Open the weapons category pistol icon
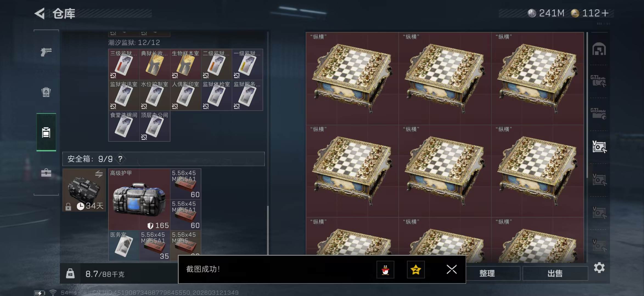This screenshot has height=296, width=644. tap(46, 52)
